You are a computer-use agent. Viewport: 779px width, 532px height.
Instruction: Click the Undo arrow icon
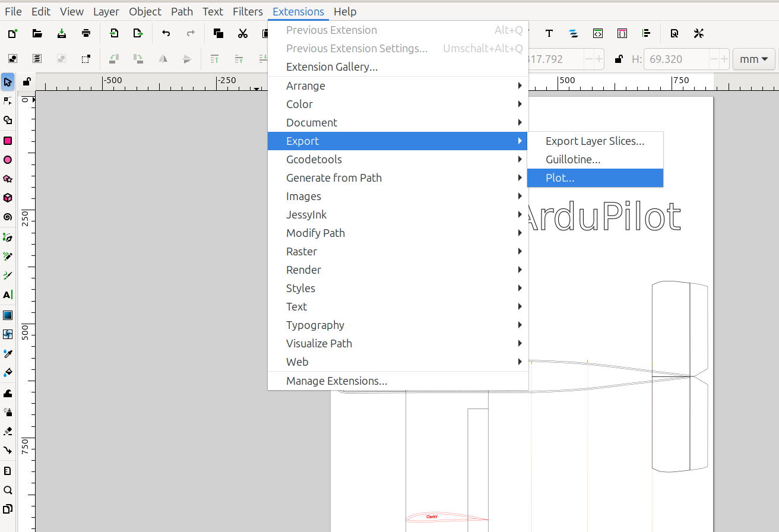pos(166,33)
